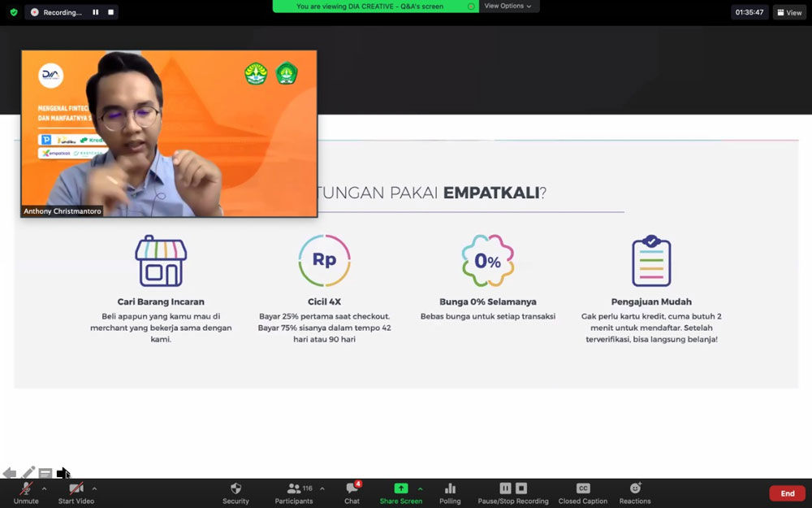812x508 pixels.
Task: Click 'Bebas bunga untuk setiap transaksi' text
Action: tap(488, 316)
